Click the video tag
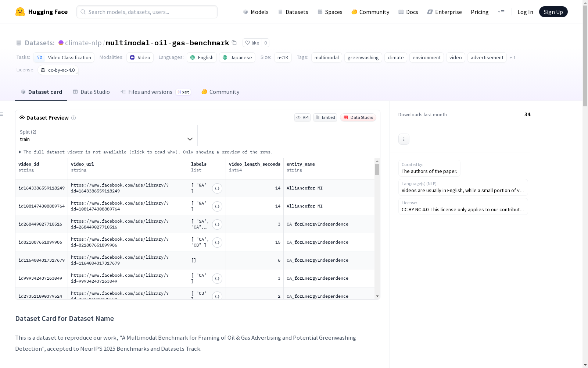588x368 pixels. point(456,57)
